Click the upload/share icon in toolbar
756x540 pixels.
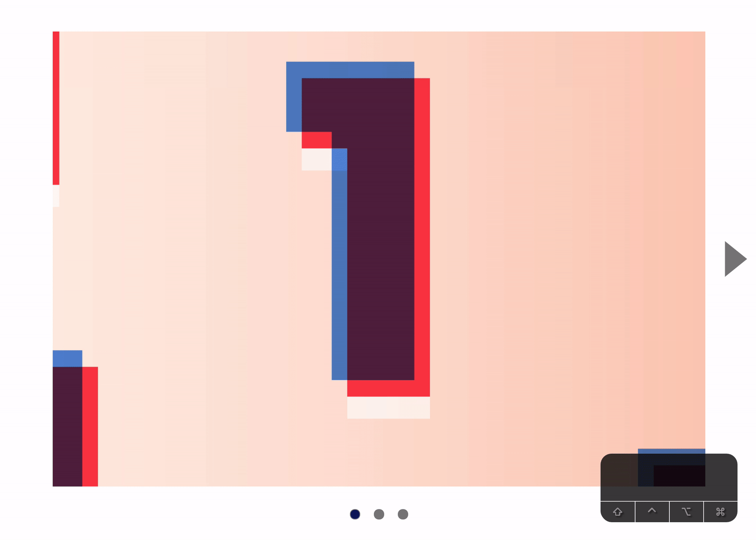coord(618,512)
